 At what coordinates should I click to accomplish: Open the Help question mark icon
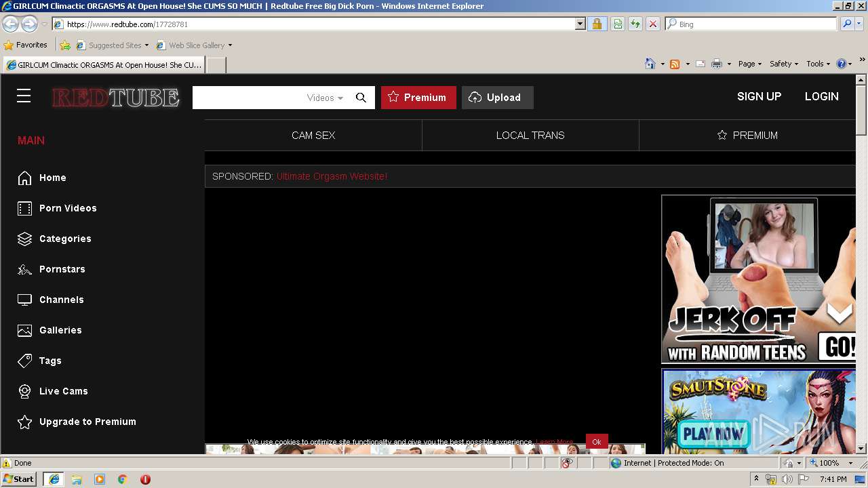pyautogui.click(x=842, y=64)
